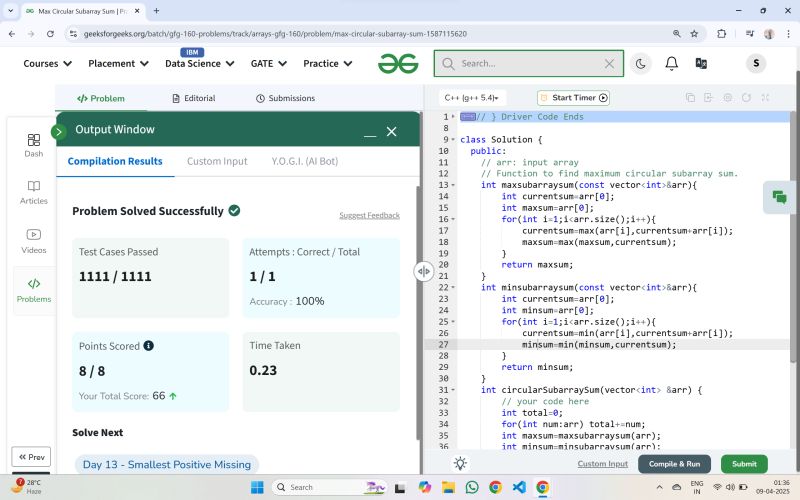The width and height of the screenshot is (800, 500).
Task: Open the C++ (g++ 5.4) language dropdown
Action: pyautogui.click(x=471, y=98)
